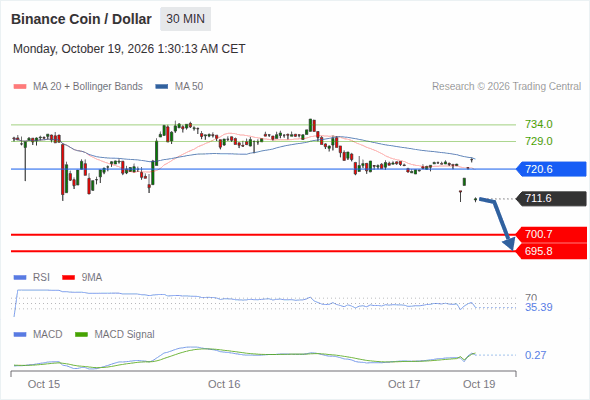590x400 pixels.
Task: Select the Binance Coin / Dollar title
Action: pos(81,19)
